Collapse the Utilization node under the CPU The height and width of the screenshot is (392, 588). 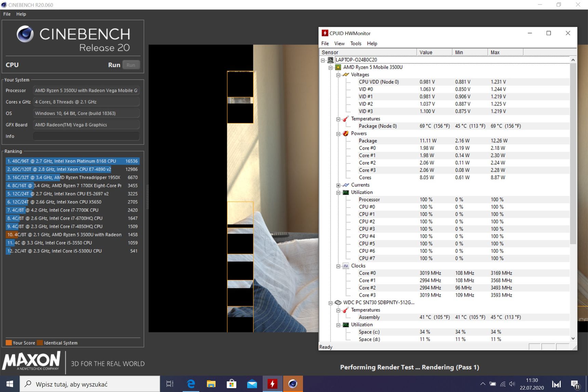tap(338, 192)
